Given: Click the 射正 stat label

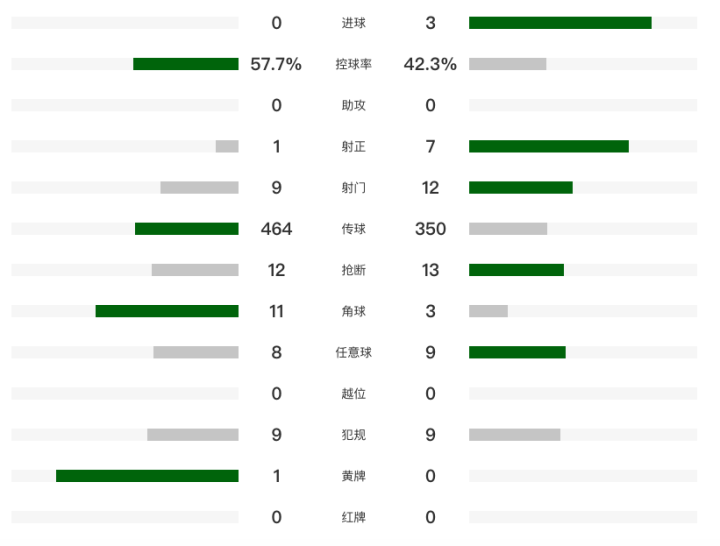Looking at the screenshot, I should coord(353,147).
